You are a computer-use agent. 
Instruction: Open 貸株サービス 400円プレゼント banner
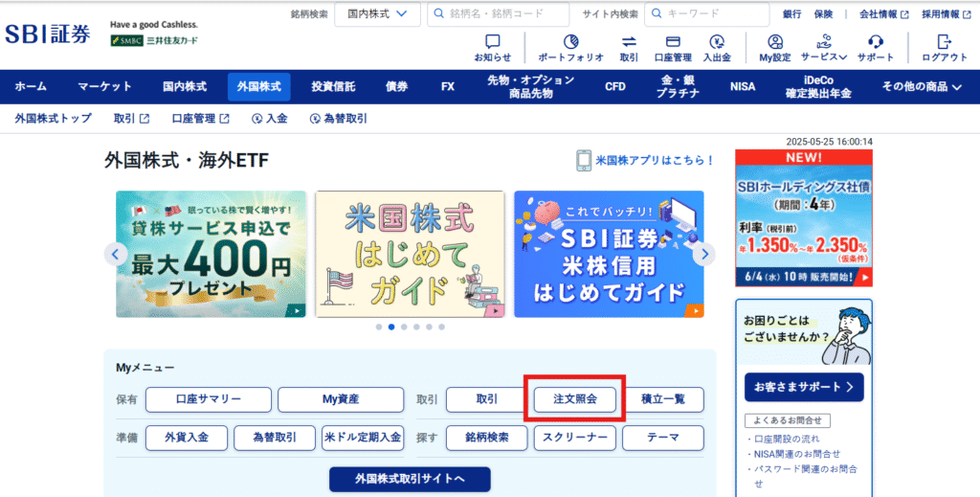(x=211, y=255)
